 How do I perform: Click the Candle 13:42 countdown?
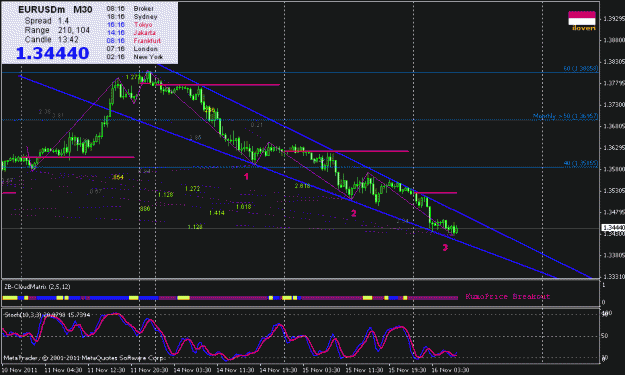click(51, 39)
